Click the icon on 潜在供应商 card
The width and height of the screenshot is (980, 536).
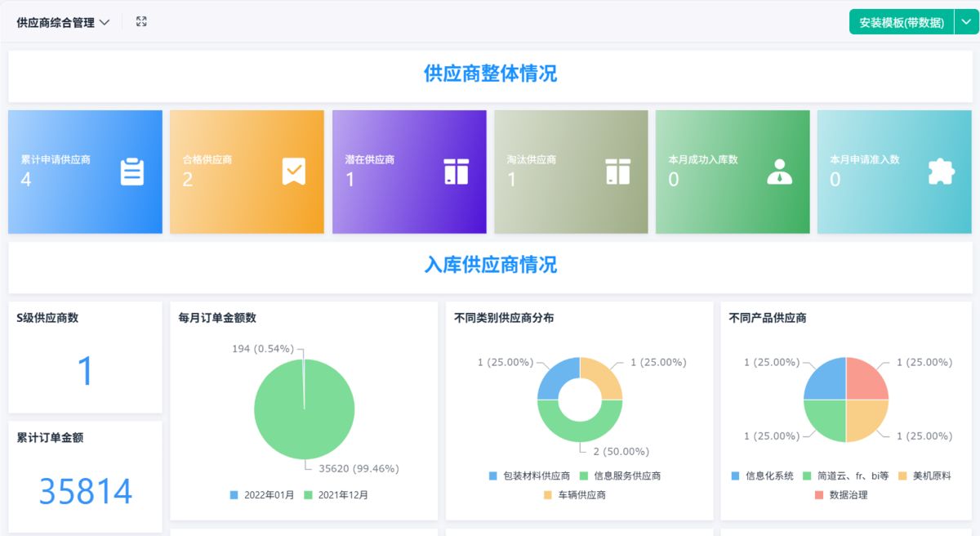456,172
